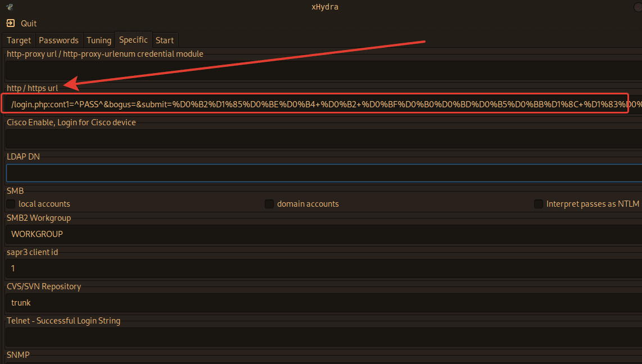
Task: Close the xHydra window
Action: coord(638,7)
